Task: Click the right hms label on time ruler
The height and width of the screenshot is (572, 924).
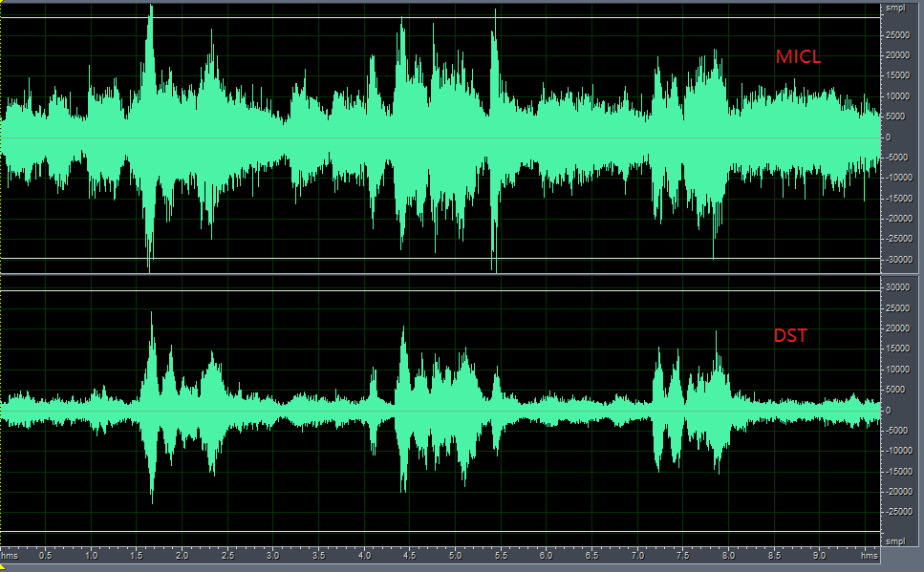Action: pos(870,556)
